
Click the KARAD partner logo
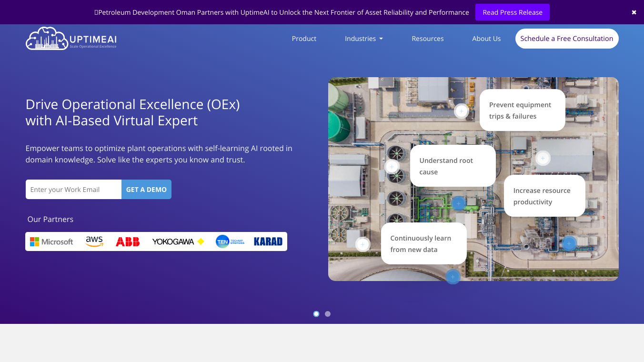point(268,241)
